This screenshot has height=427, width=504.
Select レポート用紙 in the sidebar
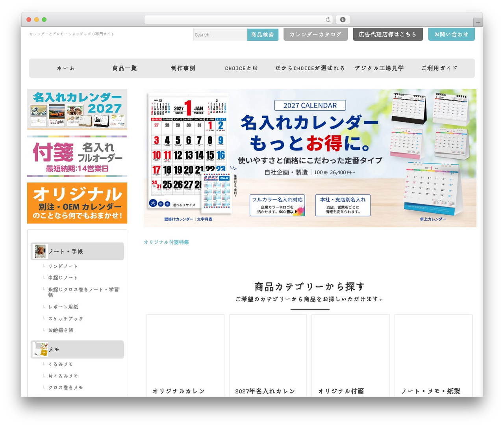click(x=63, y=307)
